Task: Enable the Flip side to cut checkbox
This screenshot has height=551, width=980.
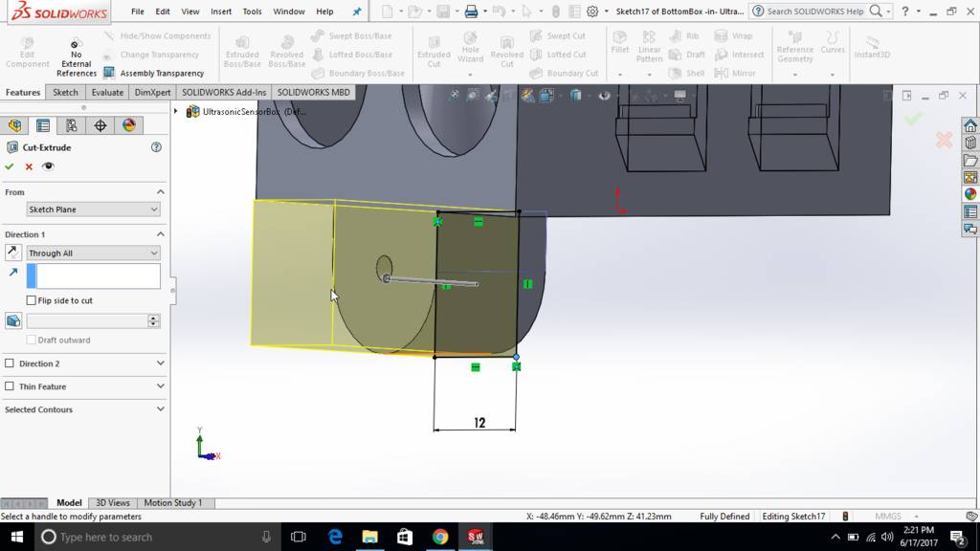Action: [32, 300]
